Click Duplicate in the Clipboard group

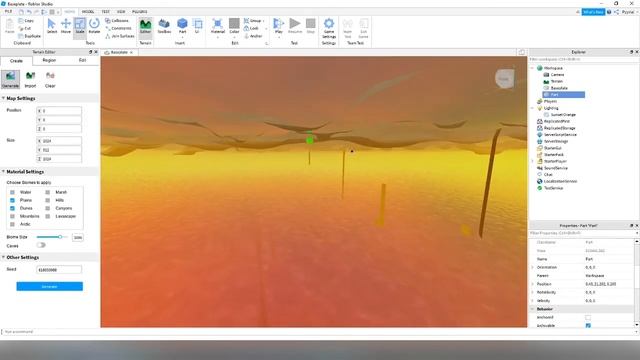point(30,36)
